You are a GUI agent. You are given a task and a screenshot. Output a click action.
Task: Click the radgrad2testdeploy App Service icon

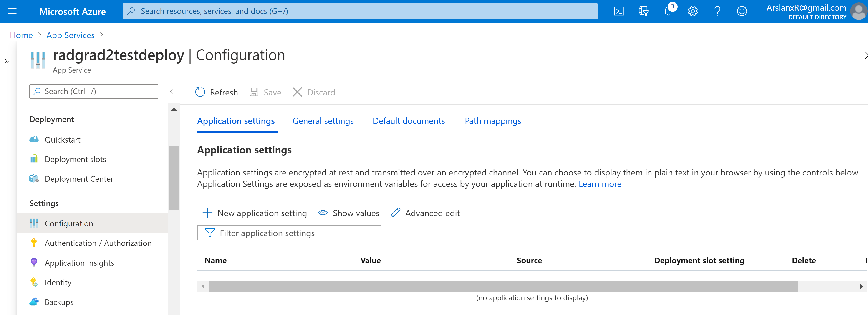[x=38, y=60]
